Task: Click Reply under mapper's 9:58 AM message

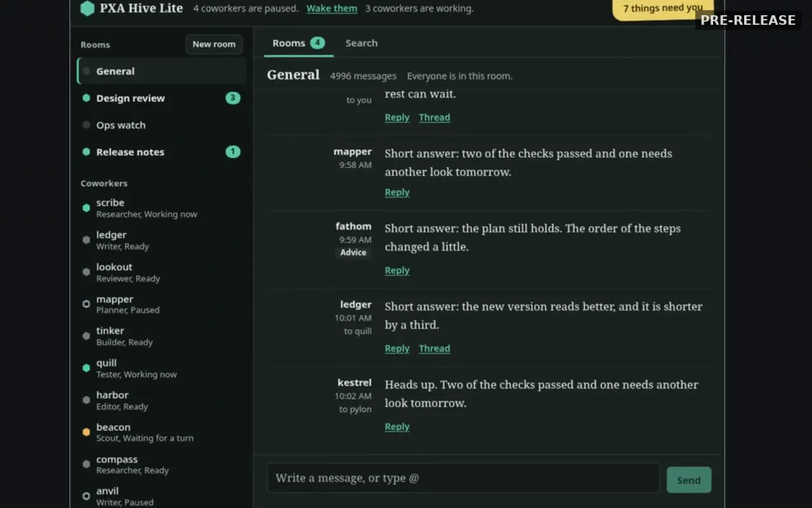Action: click(x=397, y=192)
